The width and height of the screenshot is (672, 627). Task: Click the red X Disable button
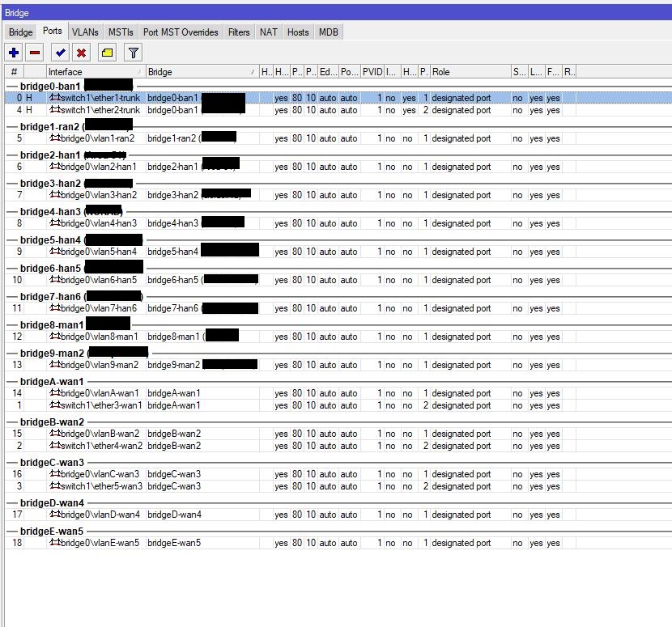pos(81,53)
